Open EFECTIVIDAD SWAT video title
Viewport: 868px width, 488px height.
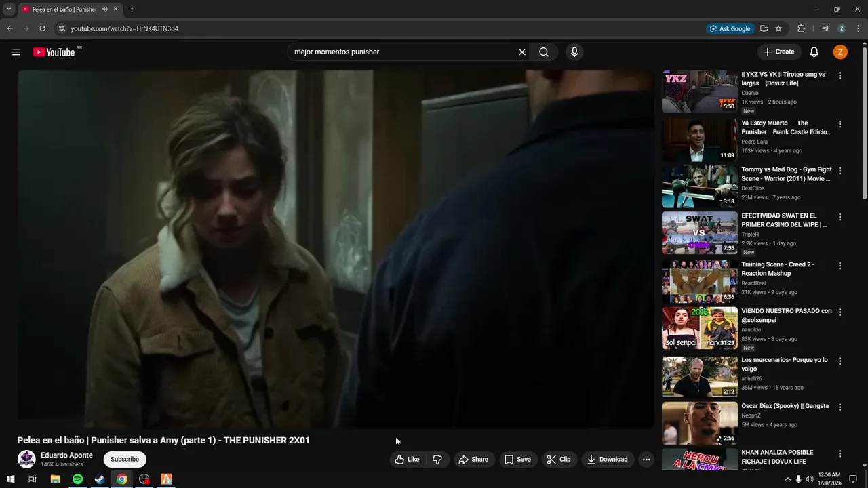[x=785, y=220]
